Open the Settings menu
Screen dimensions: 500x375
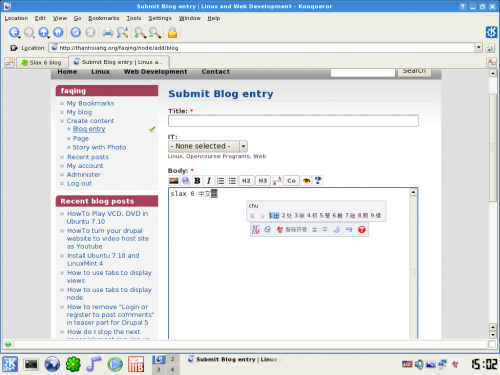click(160, 18)
